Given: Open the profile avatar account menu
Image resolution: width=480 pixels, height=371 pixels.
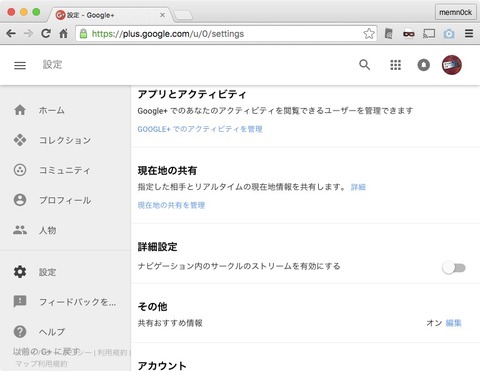Looking at the screenshot, I should point(452,65).
